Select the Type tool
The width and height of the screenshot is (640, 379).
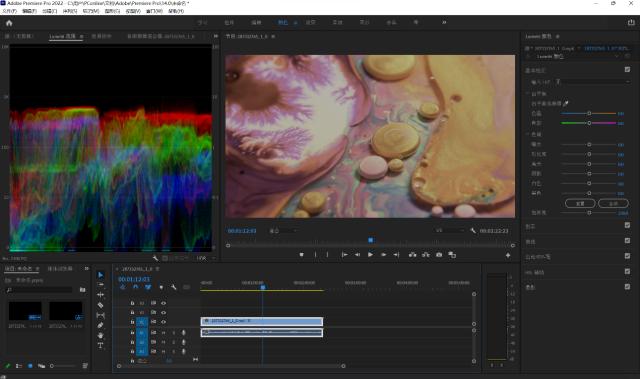[100, 346]
